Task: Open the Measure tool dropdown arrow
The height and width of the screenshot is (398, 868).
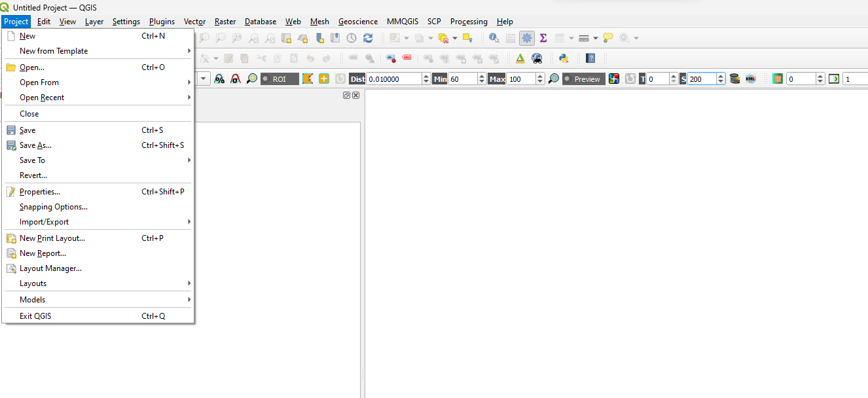Action: 595,39
